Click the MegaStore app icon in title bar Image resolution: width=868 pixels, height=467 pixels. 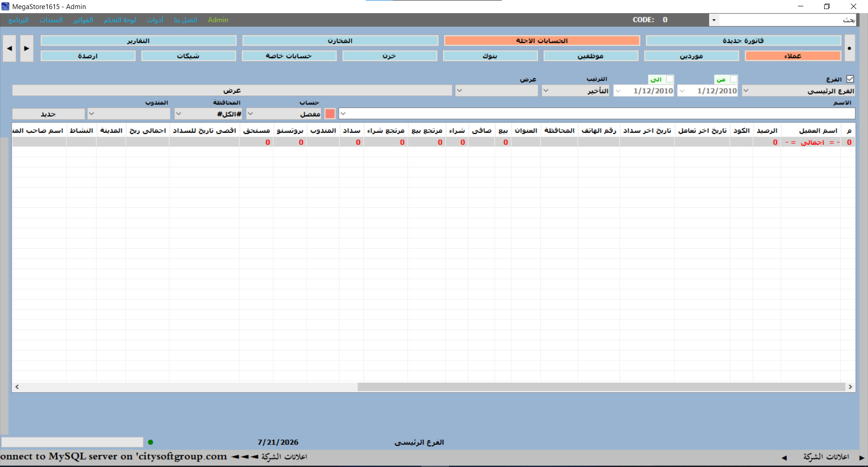coord(5,6)
